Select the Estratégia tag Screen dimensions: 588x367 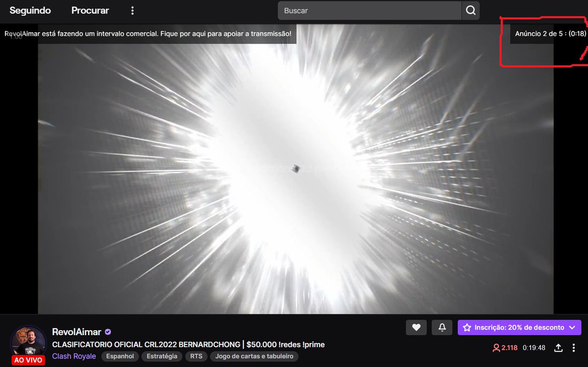tap(162, 356)
